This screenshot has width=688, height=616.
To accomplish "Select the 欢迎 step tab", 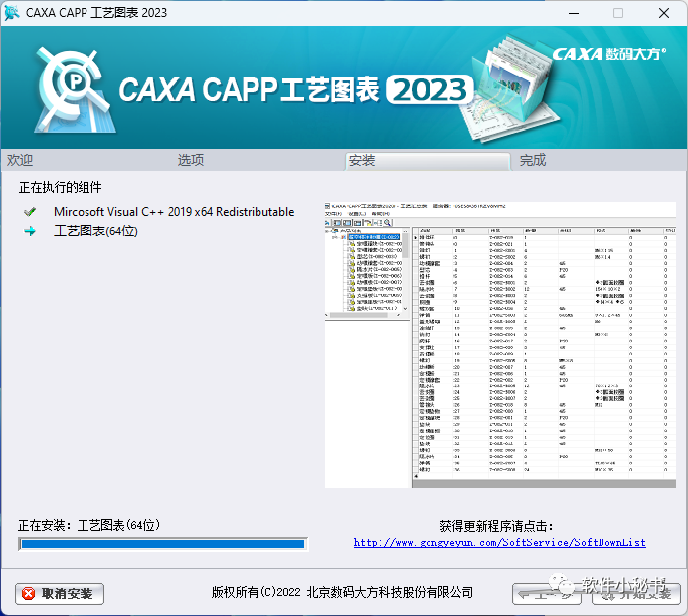I will [x=20, y=160].
